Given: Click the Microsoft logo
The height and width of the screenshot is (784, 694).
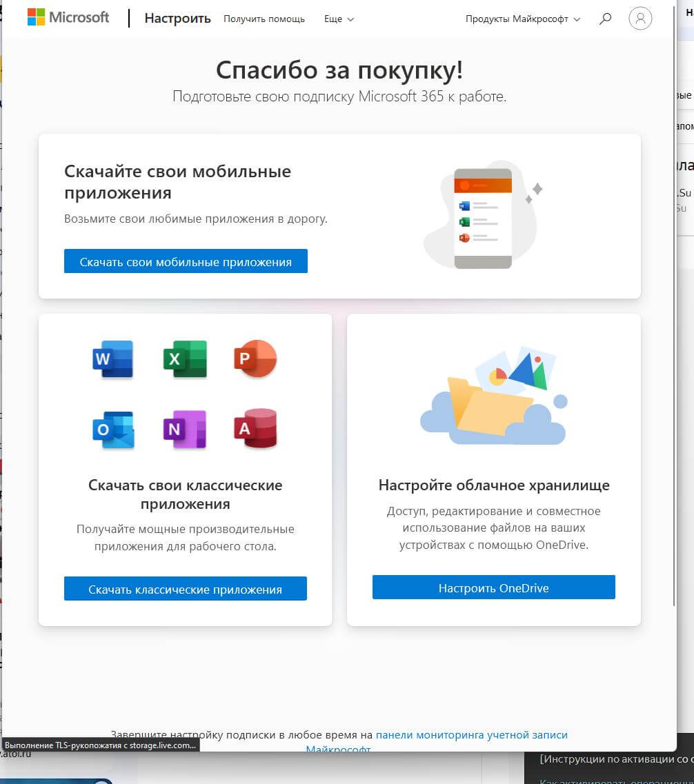Looking at the screenshot, I should 68,17.
